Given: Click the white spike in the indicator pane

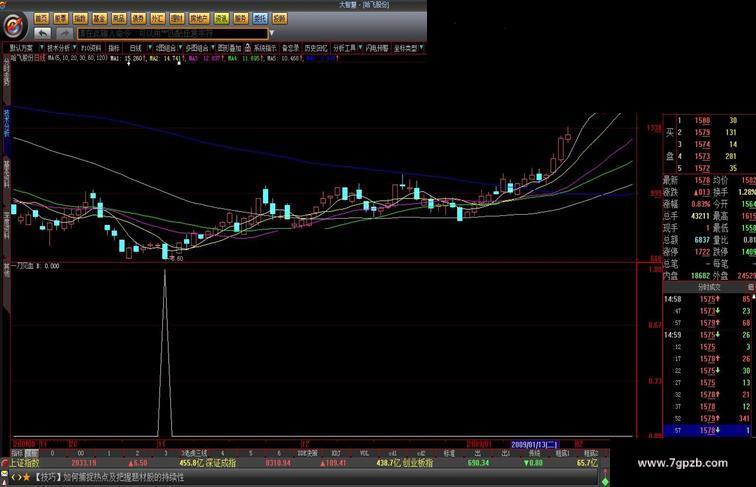Looking at the screenshot, I should tap(165, 352).
